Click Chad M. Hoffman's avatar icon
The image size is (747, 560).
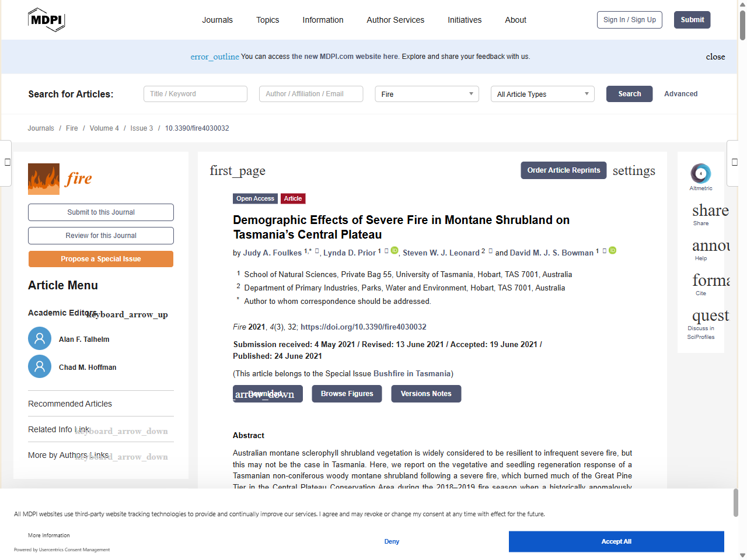click(x=40, y=366)
